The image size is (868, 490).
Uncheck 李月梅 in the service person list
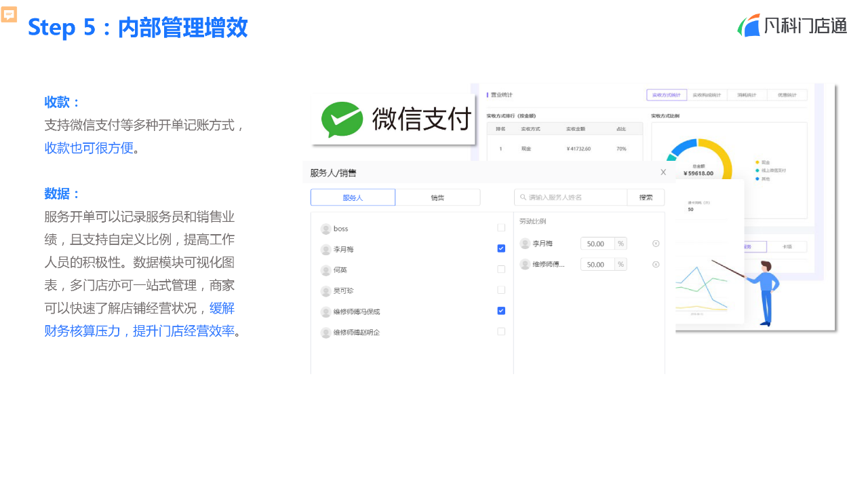click(501, 248)
